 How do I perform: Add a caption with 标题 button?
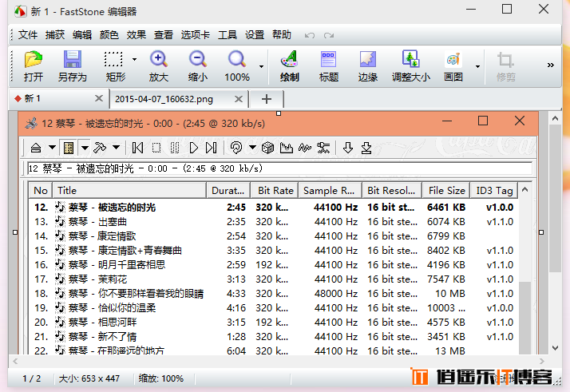pyautogui.click(x=329, y=66)
